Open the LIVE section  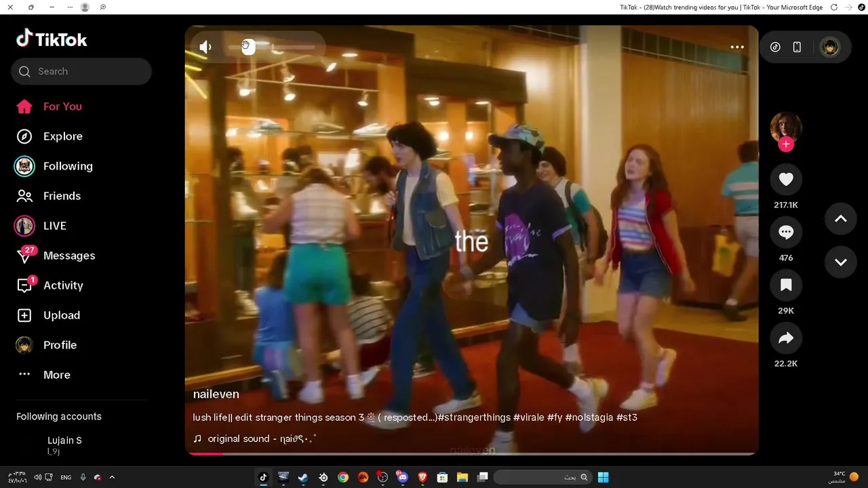pos(41,226)
